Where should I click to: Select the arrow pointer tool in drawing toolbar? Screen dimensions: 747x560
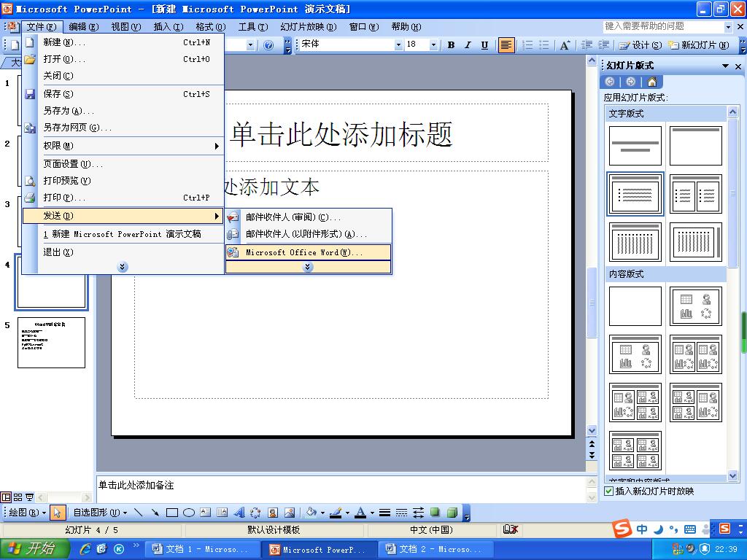click(57, 513)
